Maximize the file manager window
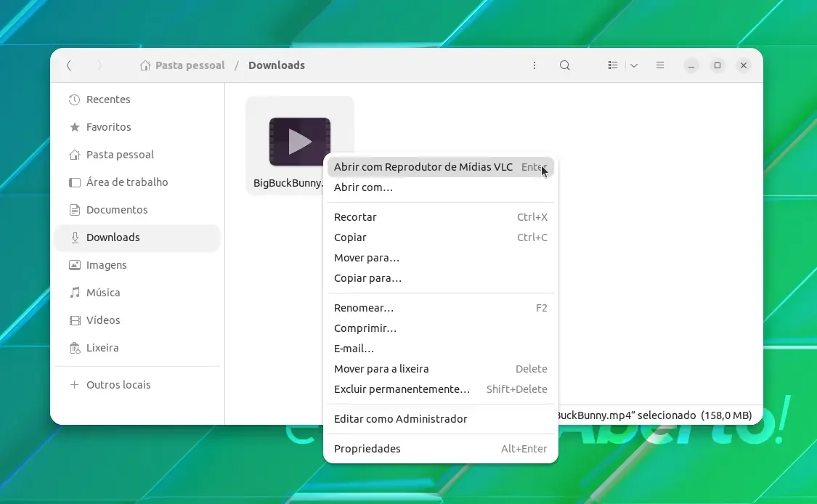 pos(718,65)
